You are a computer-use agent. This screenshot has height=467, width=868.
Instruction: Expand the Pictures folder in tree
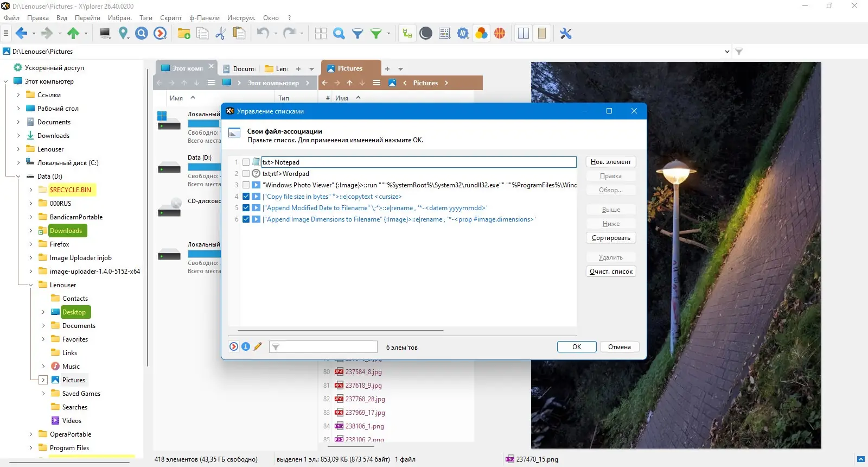click(x=43, y=380)
